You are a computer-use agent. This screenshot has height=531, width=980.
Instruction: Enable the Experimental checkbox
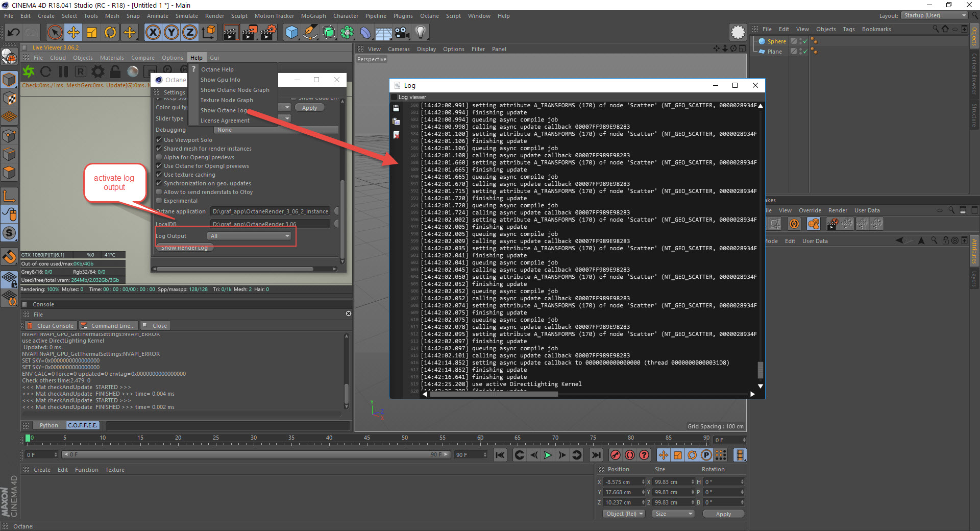(x=159, y=201)
